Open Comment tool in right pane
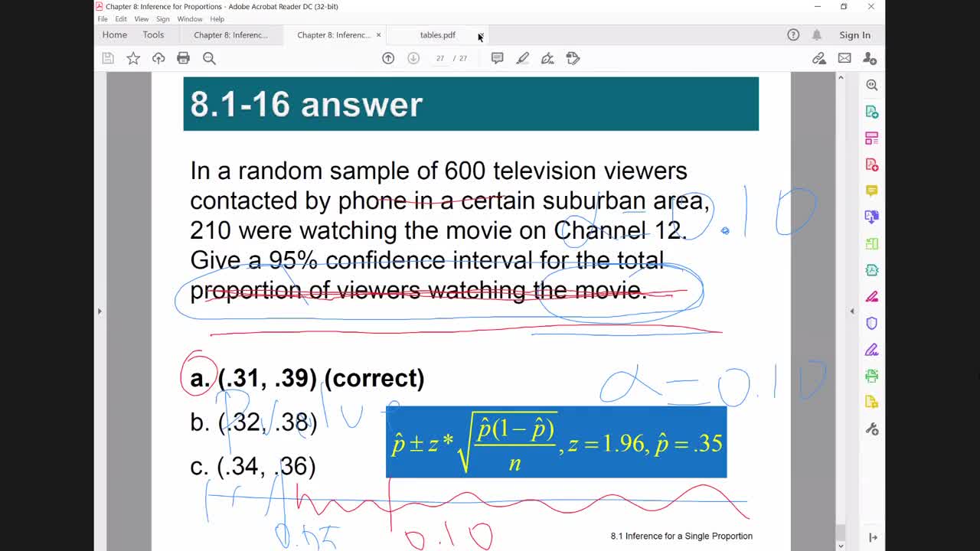 point(871,191)
